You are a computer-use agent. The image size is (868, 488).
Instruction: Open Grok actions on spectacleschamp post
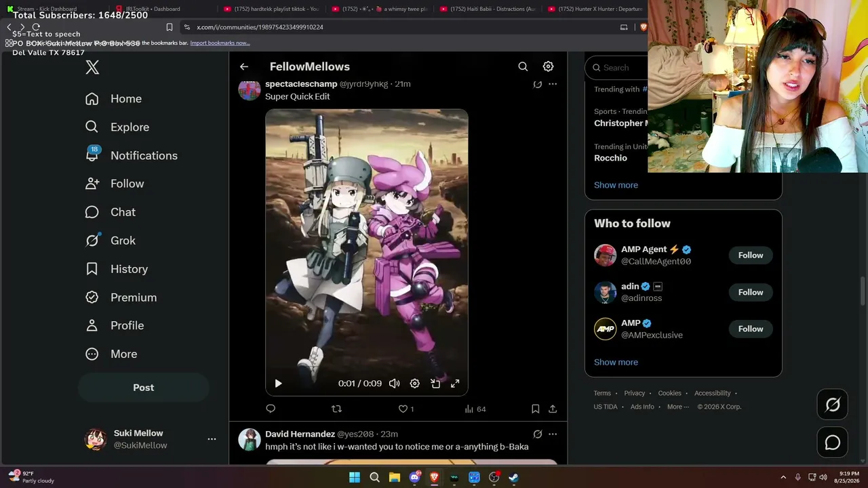537,84
